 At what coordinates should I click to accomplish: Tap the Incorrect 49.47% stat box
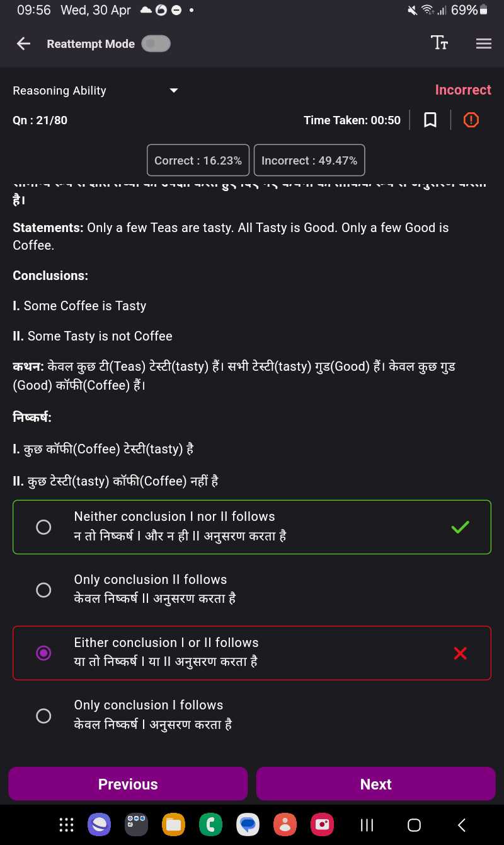click(309, 160)
